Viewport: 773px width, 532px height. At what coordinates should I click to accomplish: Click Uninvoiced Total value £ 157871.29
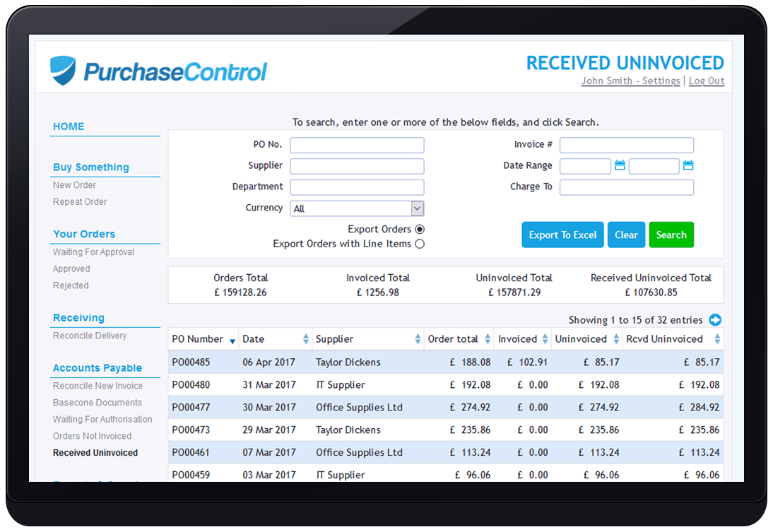[514, 293]
